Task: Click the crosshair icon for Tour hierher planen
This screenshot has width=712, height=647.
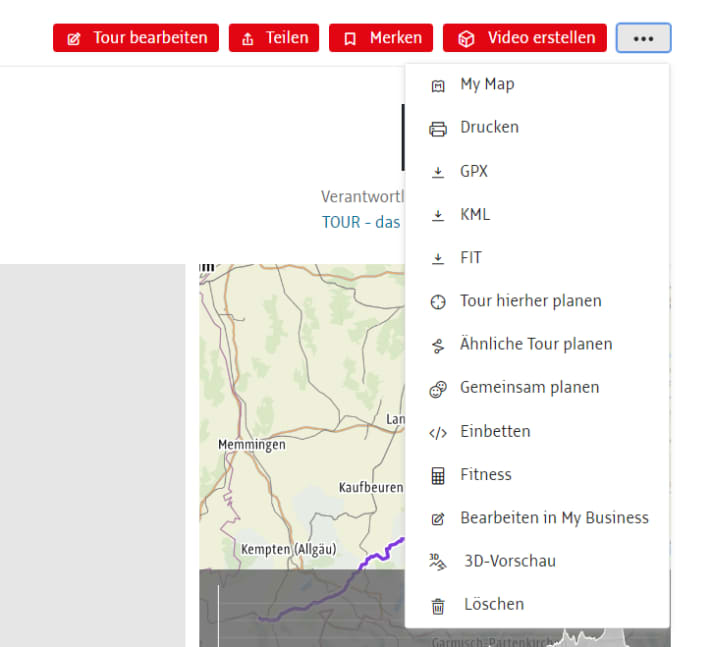Action: pyautogui.click(x=437, y=301)
